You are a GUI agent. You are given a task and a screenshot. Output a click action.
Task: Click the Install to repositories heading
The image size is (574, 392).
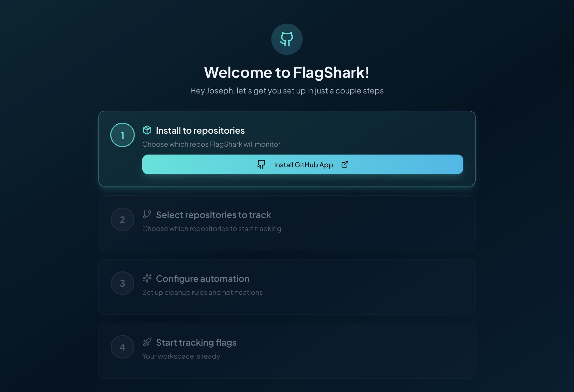tap(200, 130)
